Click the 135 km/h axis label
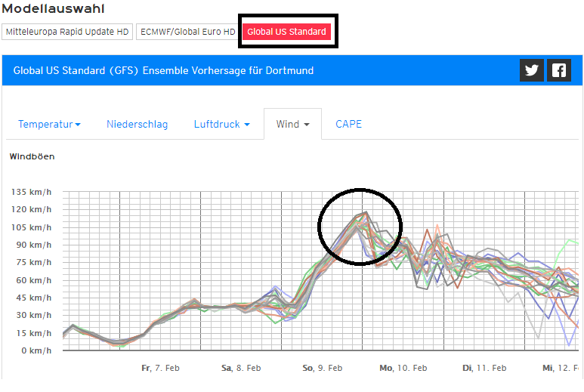Image resolution: width=584 pixels, height=392 pixels. (31, 192)
